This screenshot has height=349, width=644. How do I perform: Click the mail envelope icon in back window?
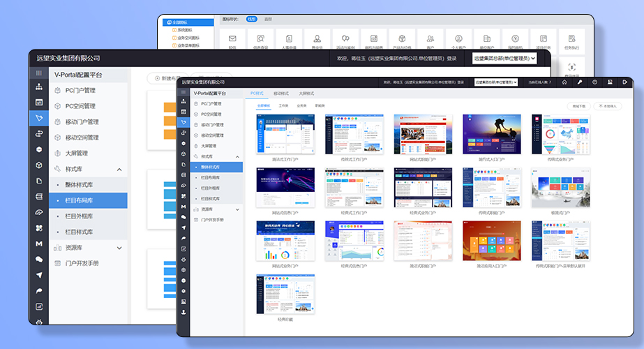[232, 38]
